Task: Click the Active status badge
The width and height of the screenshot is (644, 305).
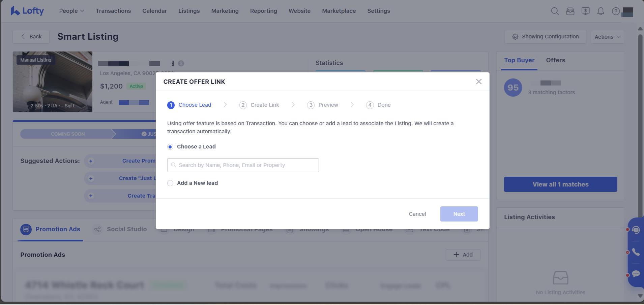Action: [136, 86]
